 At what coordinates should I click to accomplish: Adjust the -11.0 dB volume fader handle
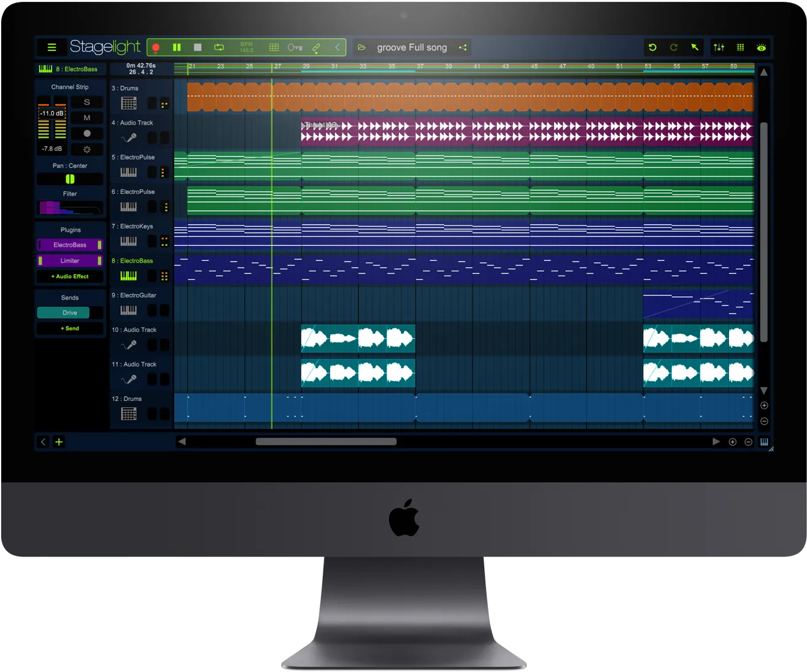(52, 114)
